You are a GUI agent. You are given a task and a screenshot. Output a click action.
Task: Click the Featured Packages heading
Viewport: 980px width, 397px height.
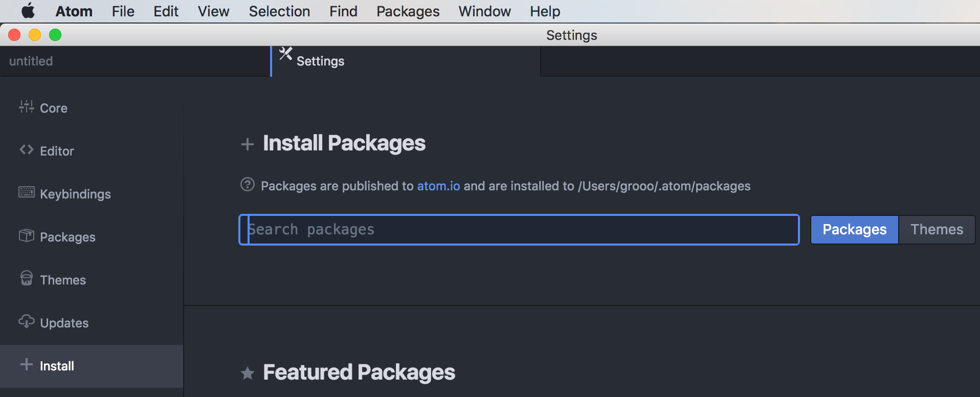tap(359, 372)
